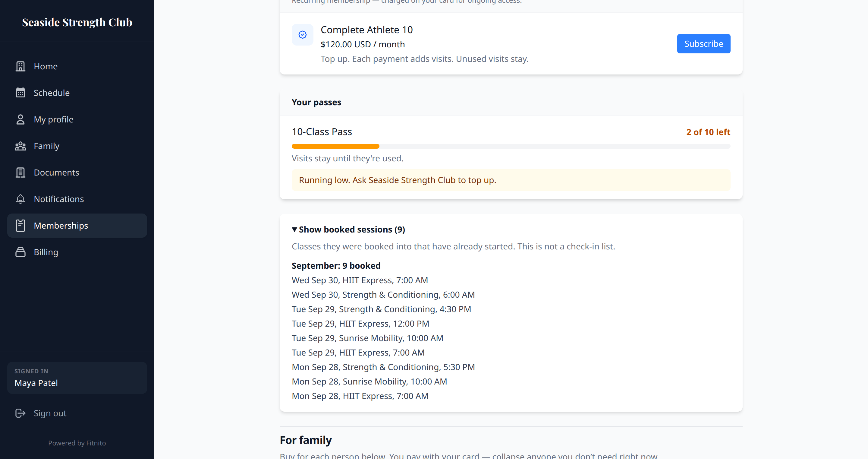This screenshot has width=868, height=459.
Task: Click 'Visits stay until they're used.' text
Action: click(x=348, y=159)
